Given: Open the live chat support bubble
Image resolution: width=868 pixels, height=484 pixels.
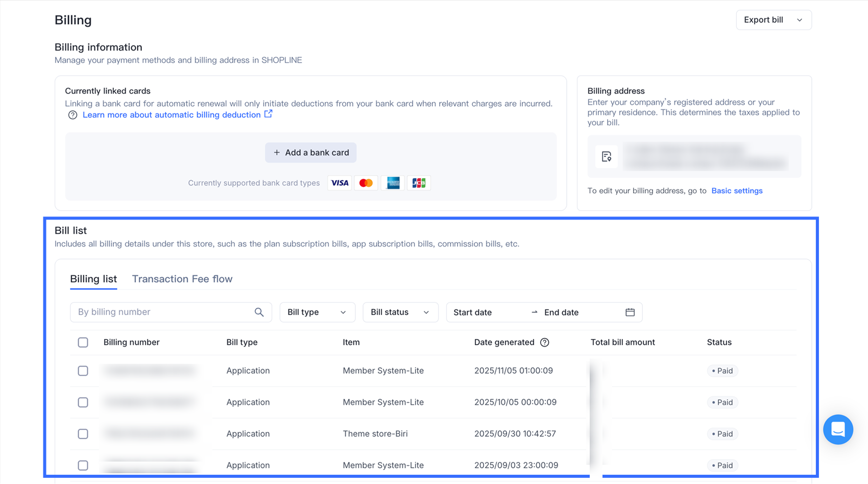Looking at the screenshot, I should (x=837, y=429).
